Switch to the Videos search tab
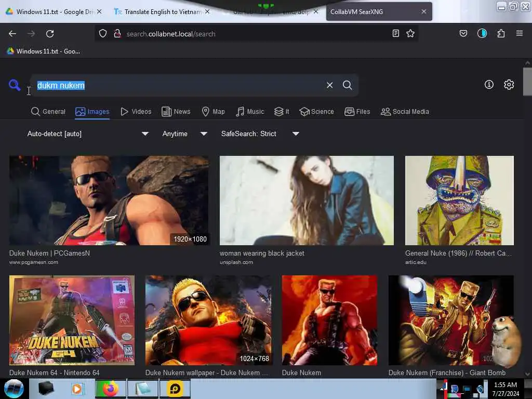This screenshot has height=399, width=532. pyautogui.click(x=136, y=112)
